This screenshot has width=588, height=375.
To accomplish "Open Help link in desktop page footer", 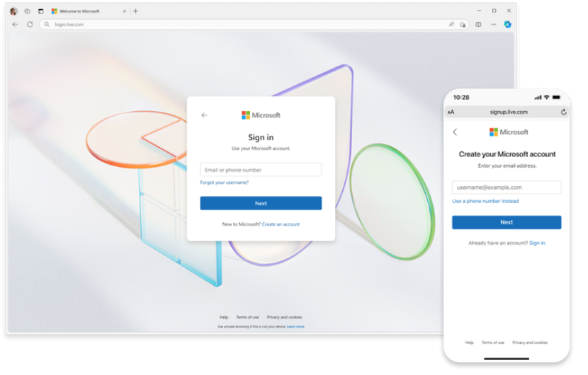I will 224,317.
